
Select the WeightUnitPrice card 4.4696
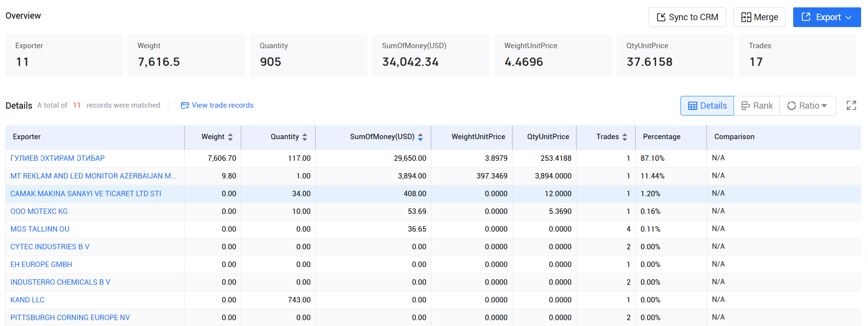coord(553,56)
